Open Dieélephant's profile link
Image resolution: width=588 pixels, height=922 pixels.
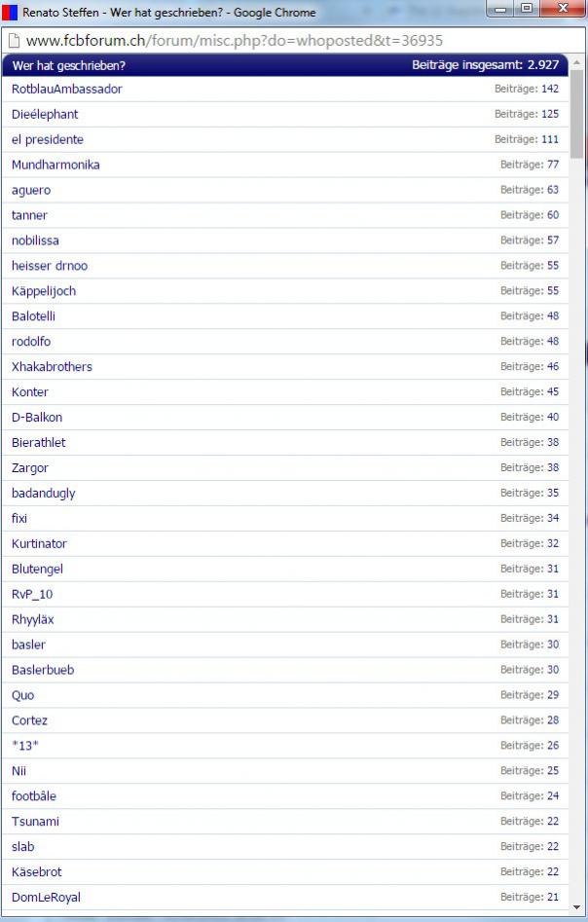pyautogui.click(x=45, y=114)
